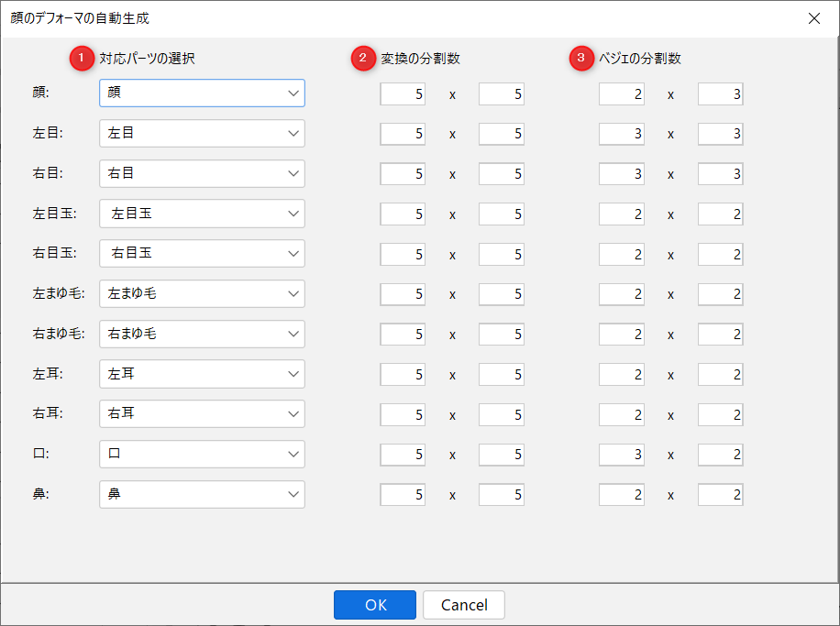Select first Bezier division field for 顔
The height and width of the screenshot is (626, 840).
[x=622, y=94]
